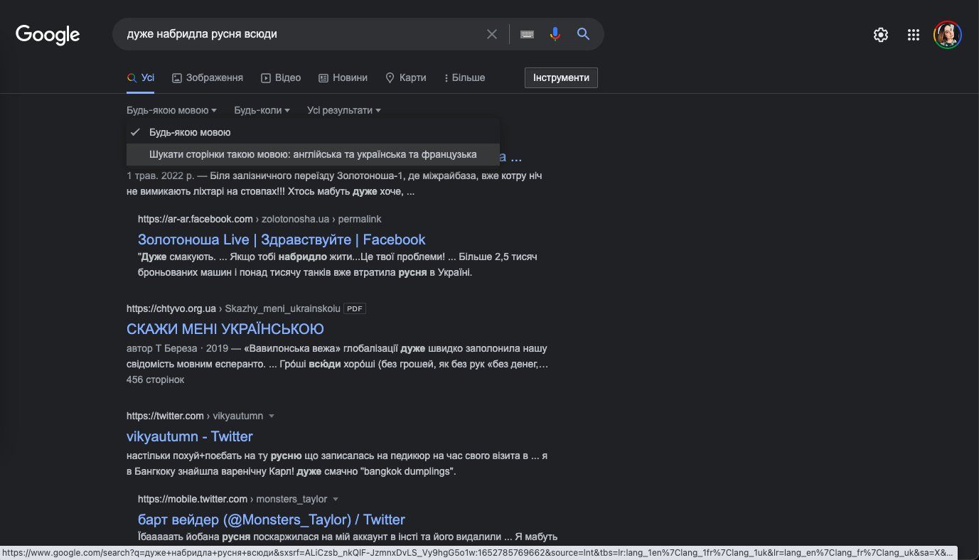The width and height of the screenshot is (979, 560).
Task: Open the Google account profile avatar
Action: point(947,35)
